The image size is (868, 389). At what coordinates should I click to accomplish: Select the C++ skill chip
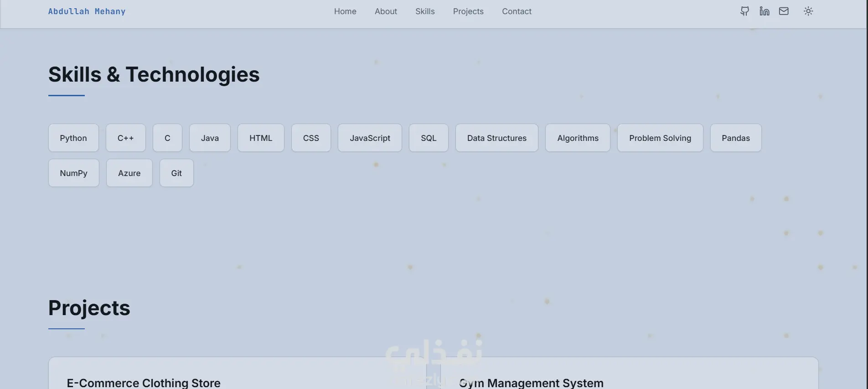point(126,138)
